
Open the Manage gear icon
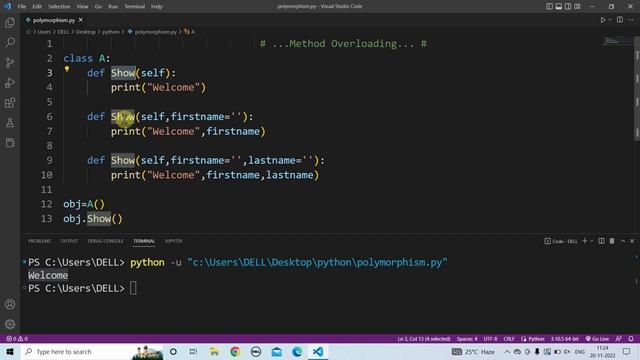(10, 324)
